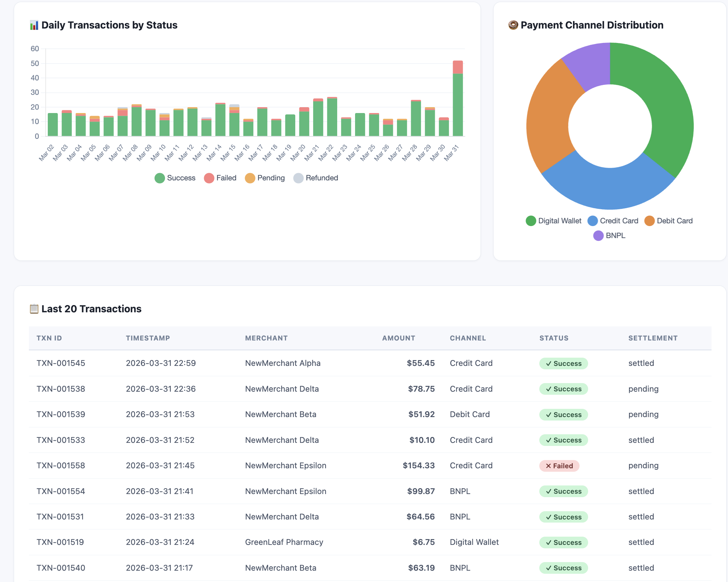
Task: Click the merchant GreenLeaf Pharmacy
Action: coord(284,542)
